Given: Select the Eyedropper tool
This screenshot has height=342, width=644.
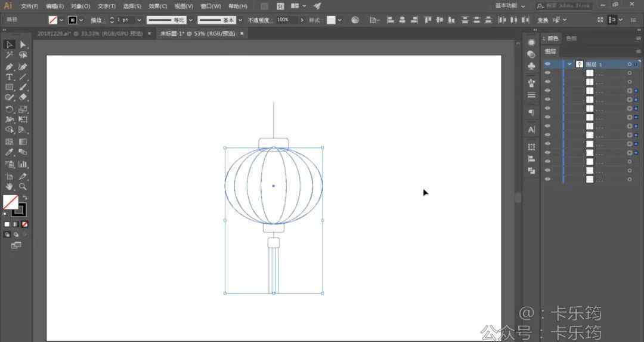Looking at the screenshot, I should tap(9, 152).
